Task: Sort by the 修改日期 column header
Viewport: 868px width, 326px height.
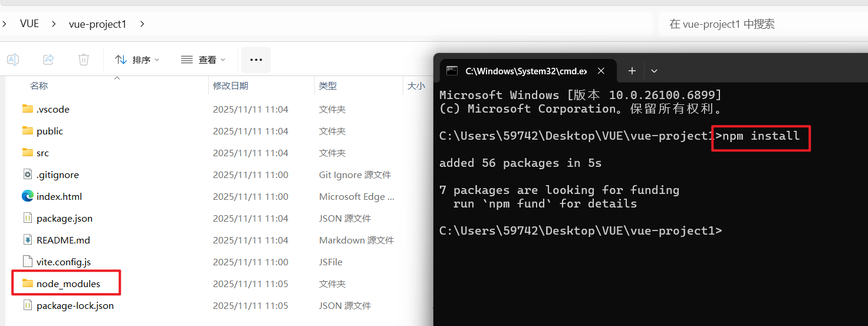Action: (x=231, y=85)
